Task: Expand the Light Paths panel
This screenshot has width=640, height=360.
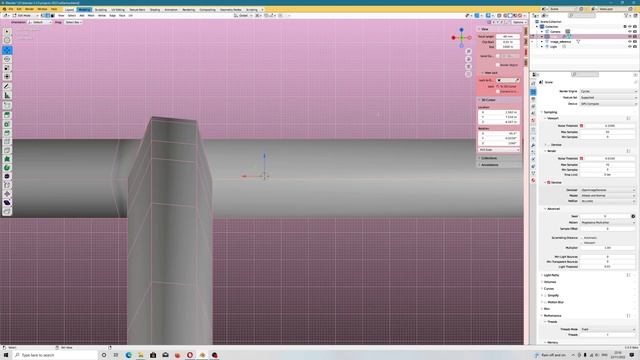Action: click(x=551, y=275)
